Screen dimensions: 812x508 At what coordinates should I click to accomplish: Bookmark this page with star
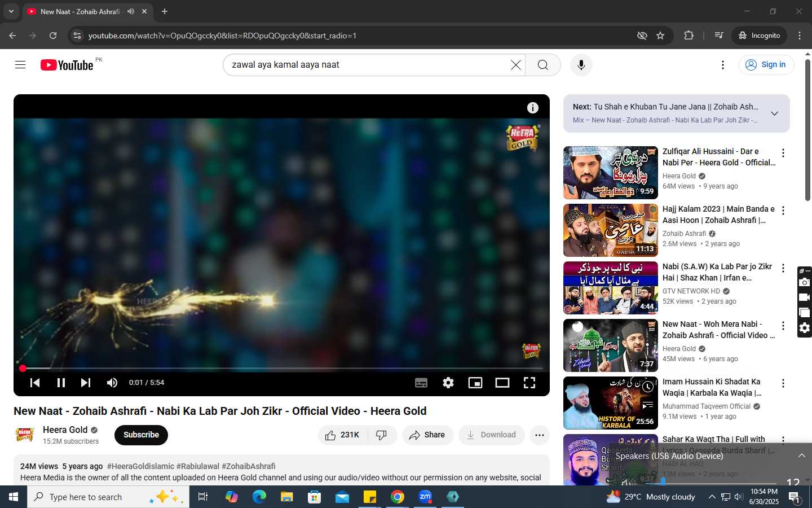pos(660,36)
